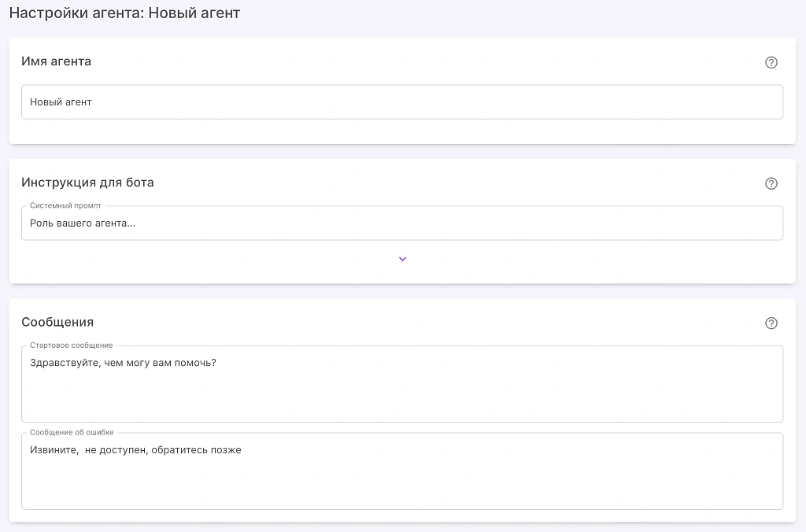
Task: Expand the system prompt with the chevron
Action: tap(402, 259)
